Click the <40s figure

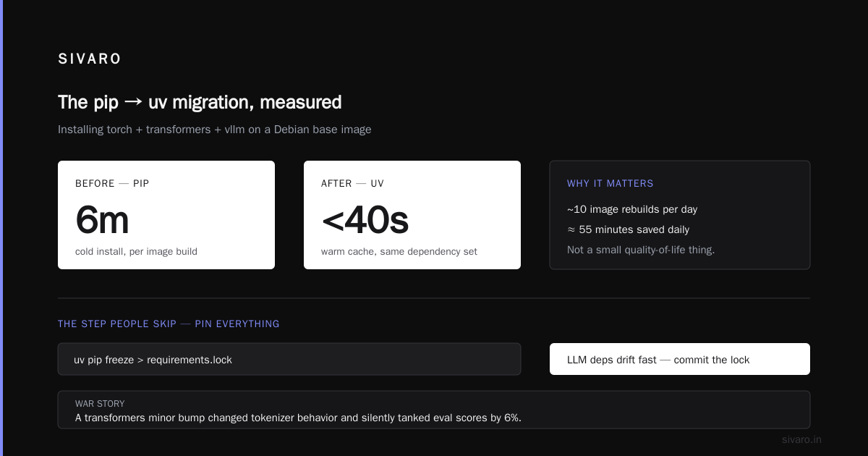[x=365, y=220]
